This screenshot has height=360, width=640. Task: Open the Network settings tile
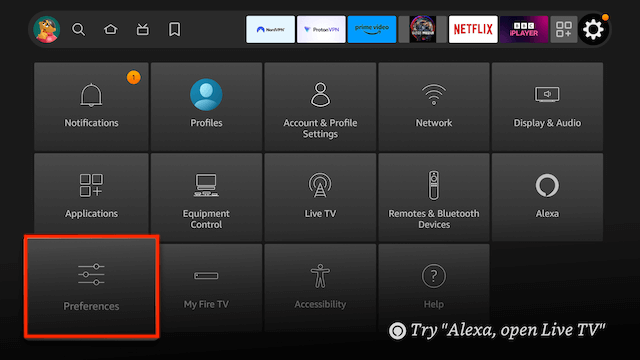pyautogui.click(x=434, y=107)
